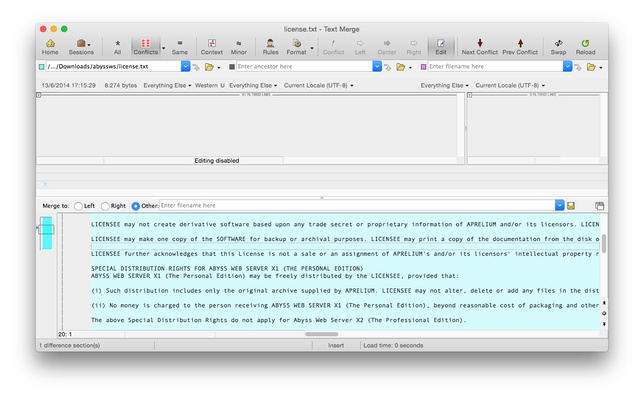Screen dimensions: 644x400
Task: Choose the Left version toolbar button
Action: (360, 47)
